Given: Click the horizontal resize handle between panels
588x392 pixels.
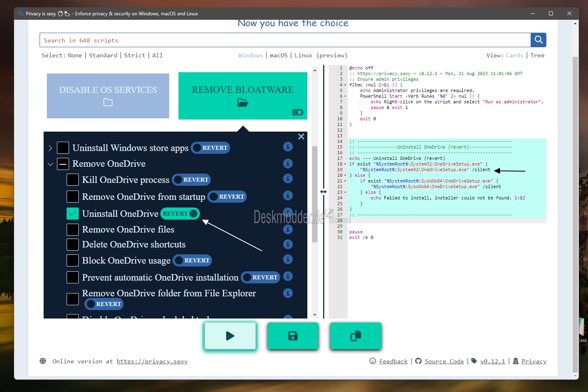Looking at the screenshot, I should (323, 192).
